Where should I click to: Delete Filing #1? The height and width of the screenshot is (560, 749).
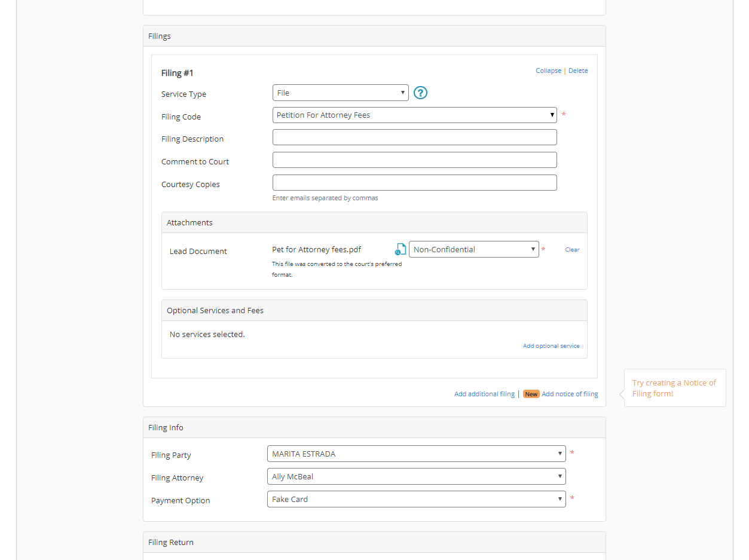tap(577, 71)
